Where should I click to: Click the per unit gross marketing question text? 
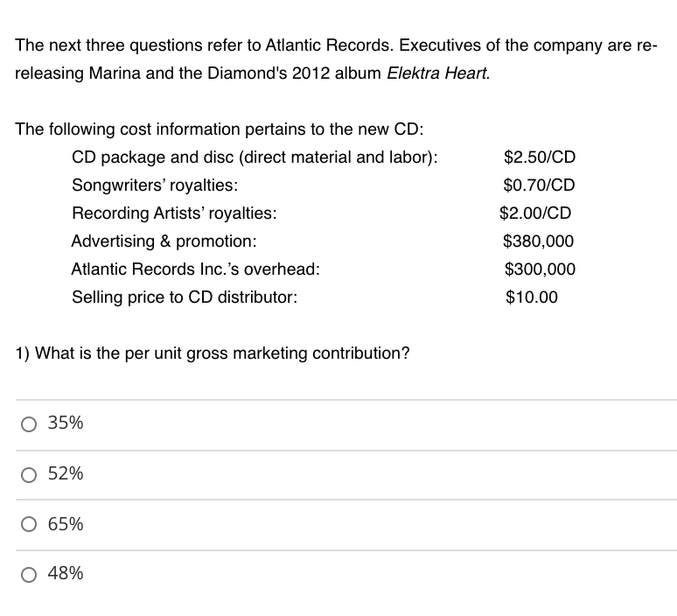(213, 353)
